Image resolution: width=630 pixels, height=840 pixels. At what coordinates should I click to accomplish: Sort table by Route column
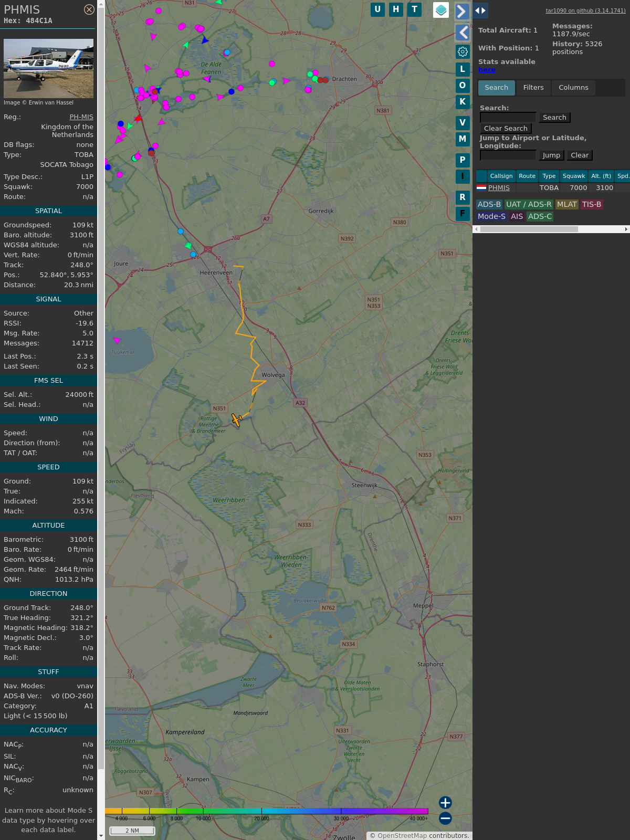pos(527,176)
